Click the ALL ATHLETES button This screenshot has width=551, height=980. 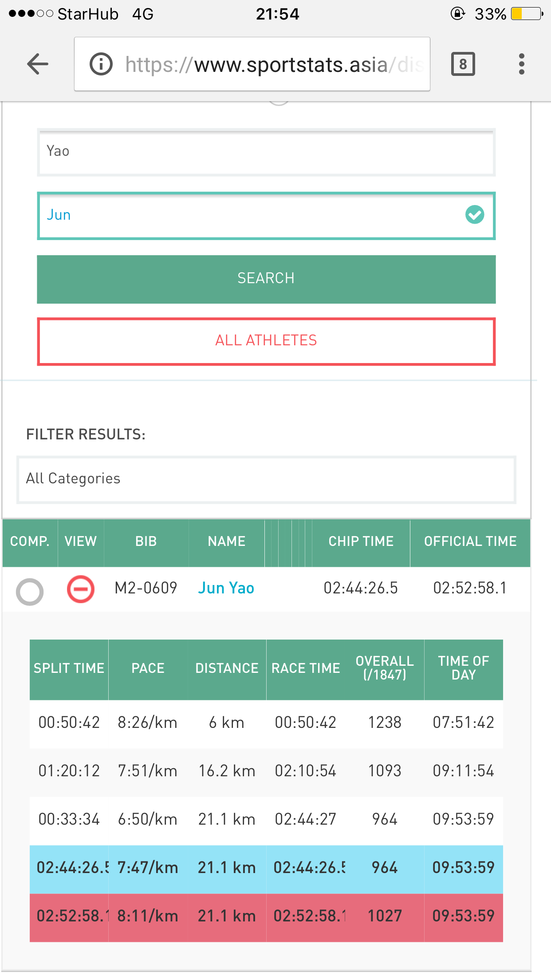[x=266, y=341]
